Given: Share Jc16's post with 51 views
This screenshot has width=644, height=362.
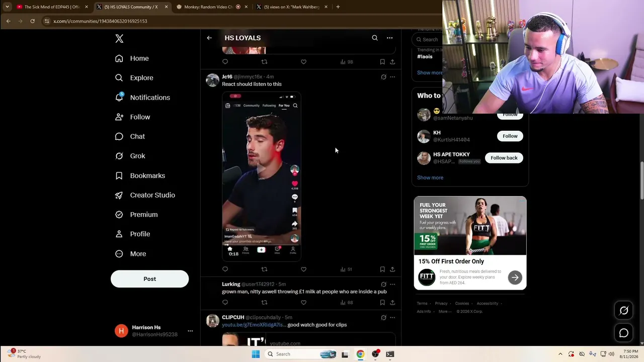Looking at the screenshot, I should (x=392, y=269).
